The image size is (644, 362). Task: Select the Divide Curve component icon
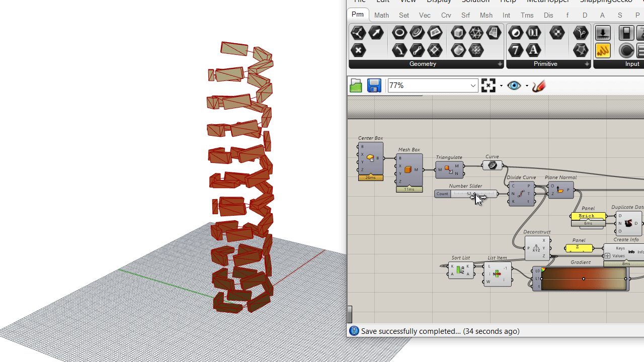[x=521, y=194]
